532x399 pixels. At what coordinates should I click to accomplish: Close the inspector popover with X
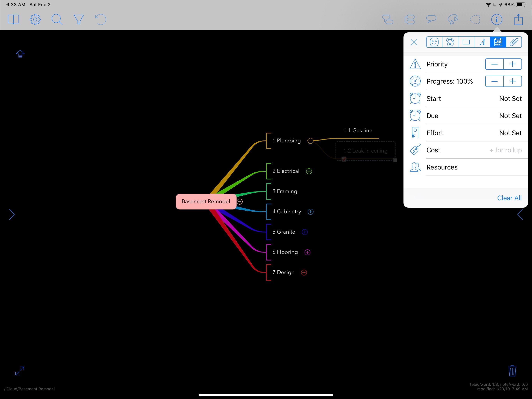click(x=414, y=42)
